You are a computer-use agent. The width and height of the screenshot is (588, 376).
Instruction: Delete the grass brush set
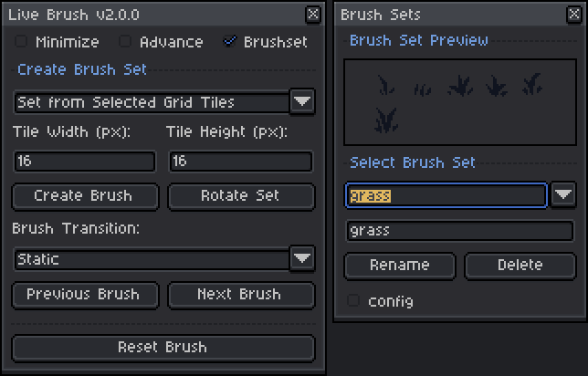point(520,265)
